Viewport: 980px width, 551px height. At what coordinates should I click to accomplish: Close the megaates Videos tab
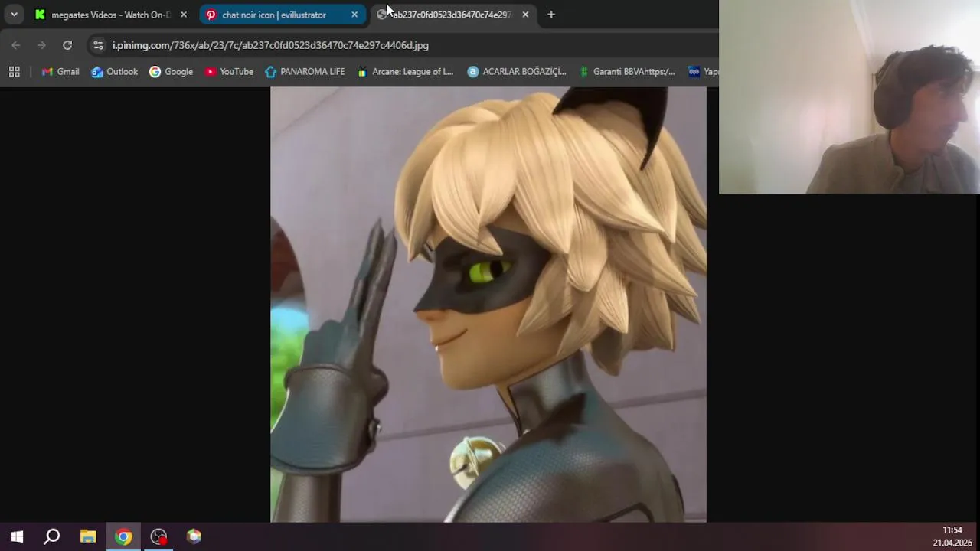(x=183, y=15)
